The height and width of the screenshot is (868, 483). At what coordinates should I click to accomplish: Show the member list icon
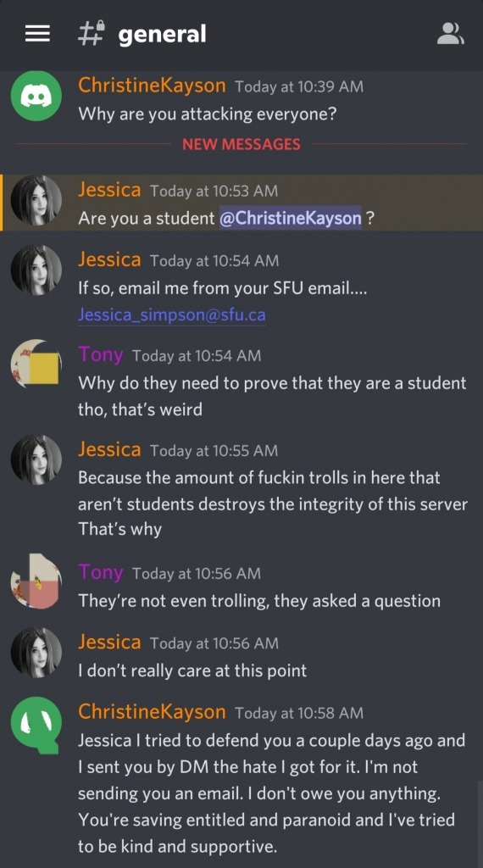click(451, 34)
